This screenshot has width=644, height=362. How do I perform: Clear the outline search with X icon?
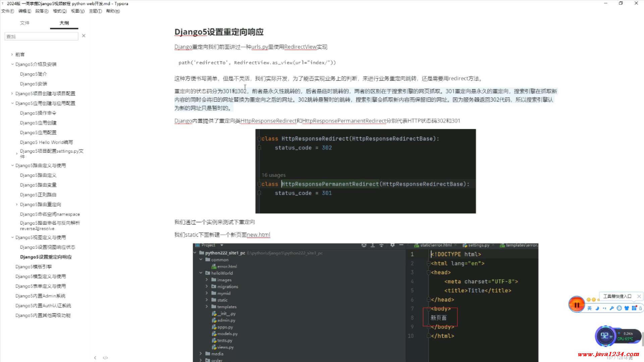pos(84,36)
